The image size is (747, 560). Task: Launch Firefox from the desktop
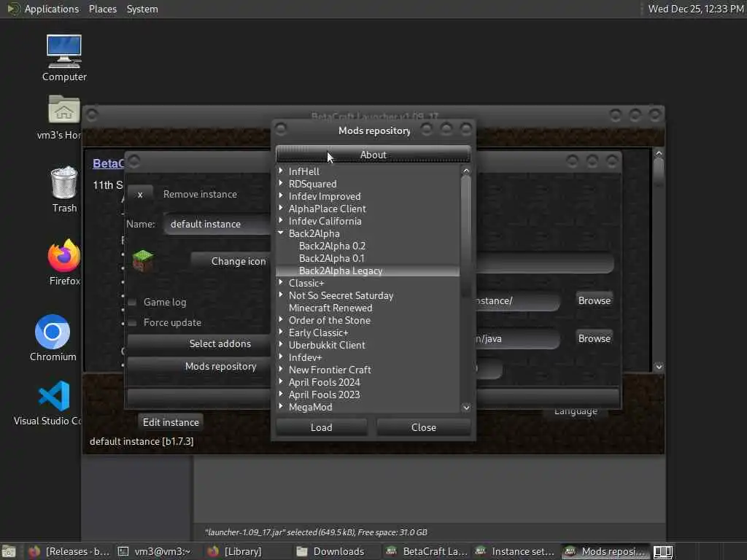pyautogui.click(x=64, y=262)
